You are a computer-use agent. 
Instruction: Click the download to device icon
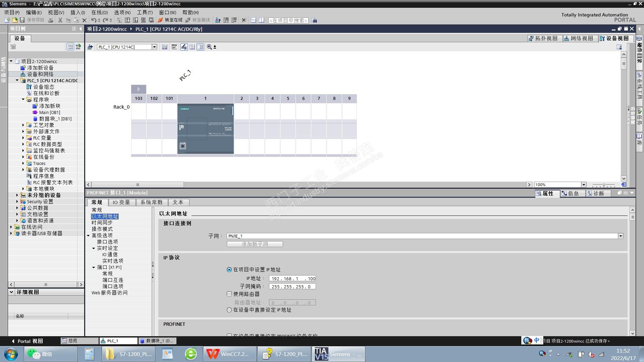127,20
